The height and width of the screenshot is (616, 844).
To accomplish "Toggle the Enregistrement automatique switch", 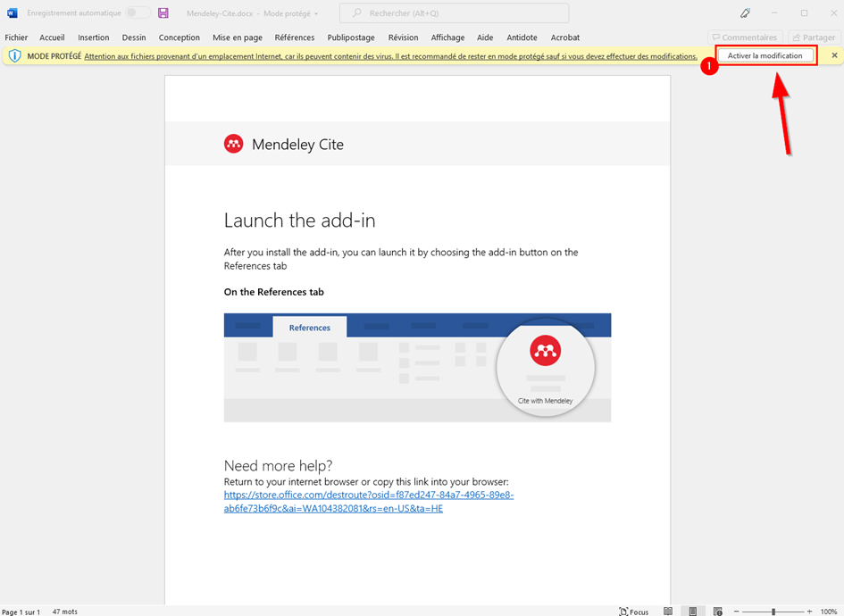I will click(138, 12).
